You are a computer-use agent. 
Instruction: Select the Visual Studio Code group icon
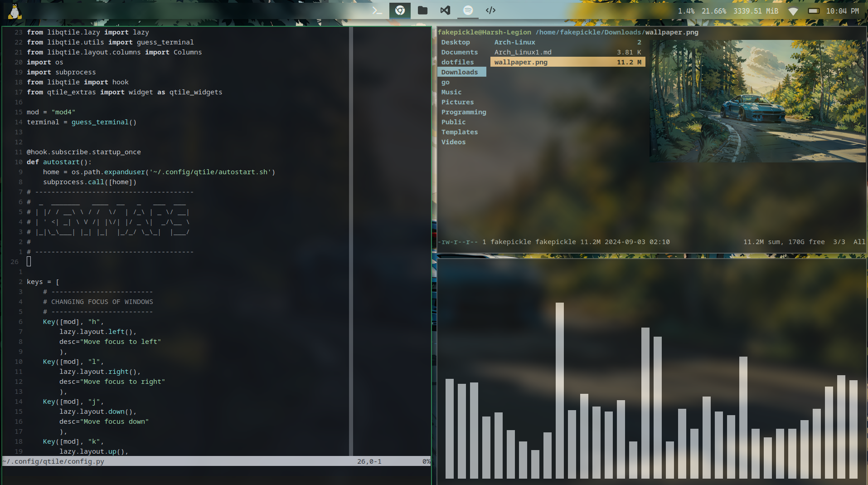tap(445, 10)
